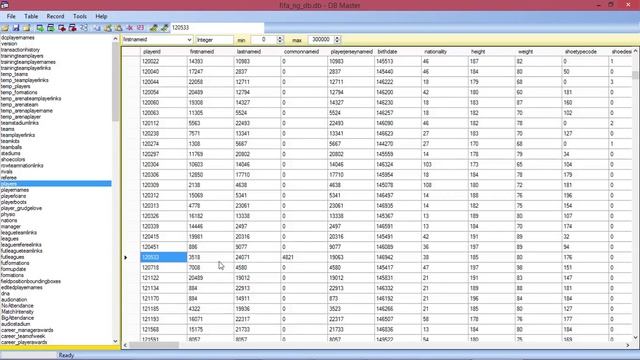Click the pink scissors cut icon
Viewport: 640px width, 360px height.
129,28
